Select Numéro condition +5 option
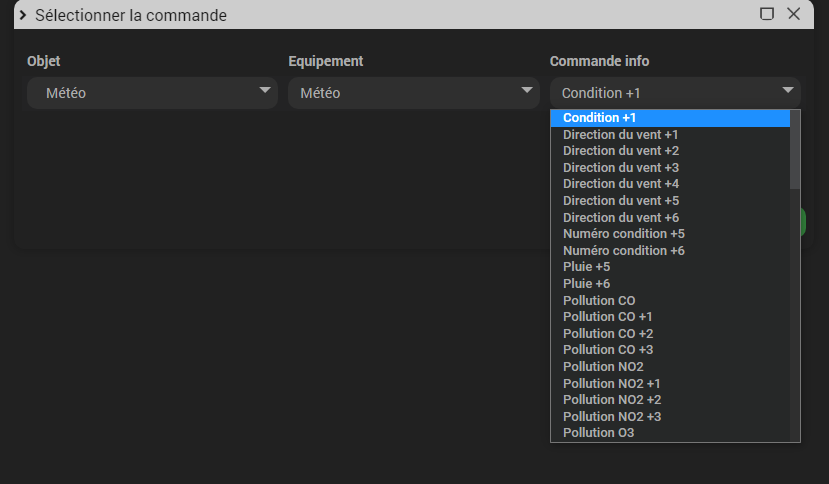Viewport: 829px width, 484px height. coord(670,234)
